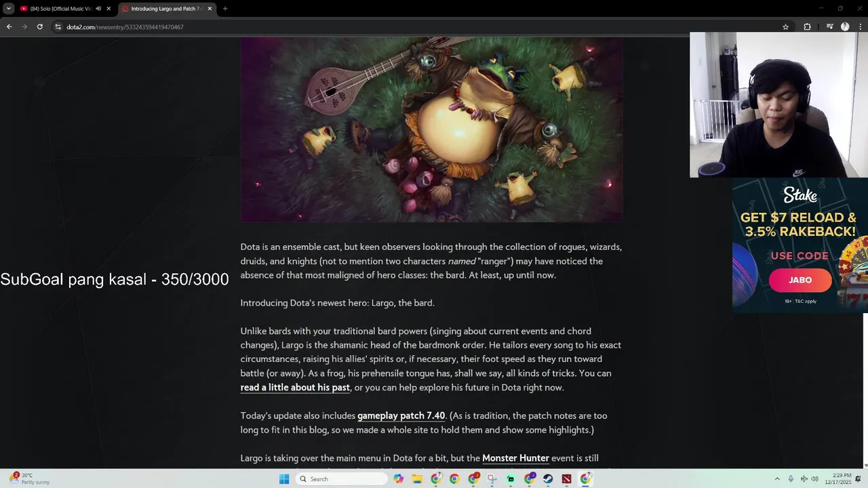Click the JABO code button on Stake ad
This screenshot has height=488, width=868.
tap(800, 280)
